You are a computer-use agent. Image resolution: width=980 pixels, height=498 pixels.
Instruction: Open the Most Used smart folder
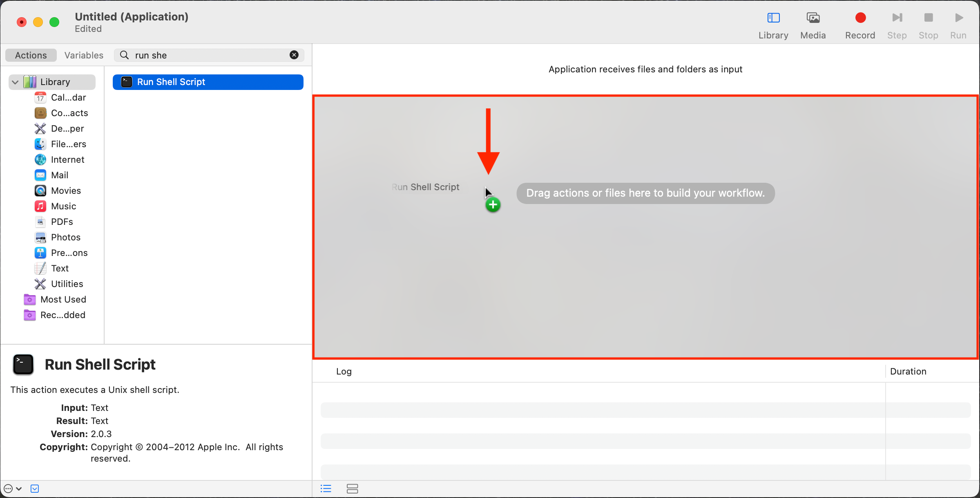pyautogui.click(x=63, y=299)
